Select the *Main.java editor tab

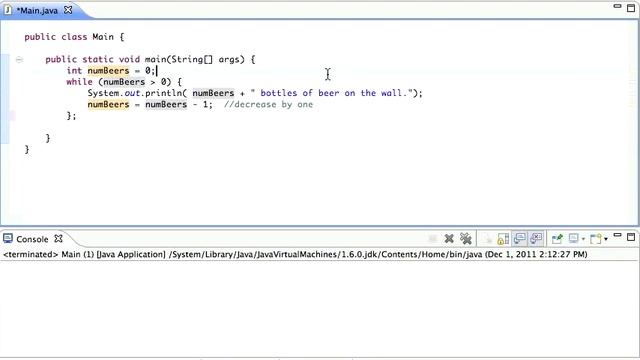point(37,10)
